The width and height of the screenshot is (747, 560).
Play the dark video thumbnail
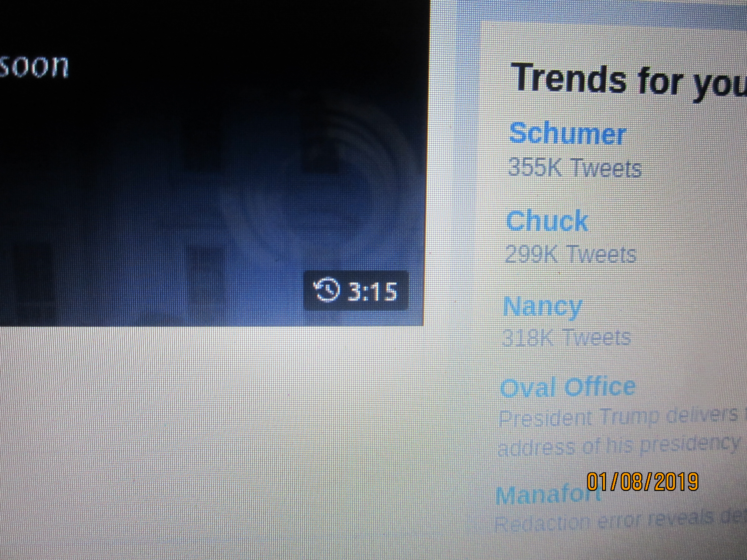(213, 162)
